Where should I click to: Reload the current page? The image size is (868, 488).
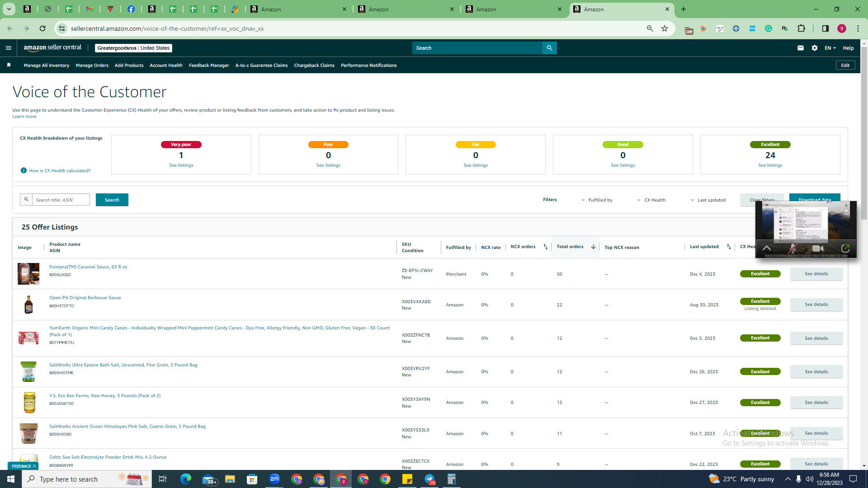(42, 28)
